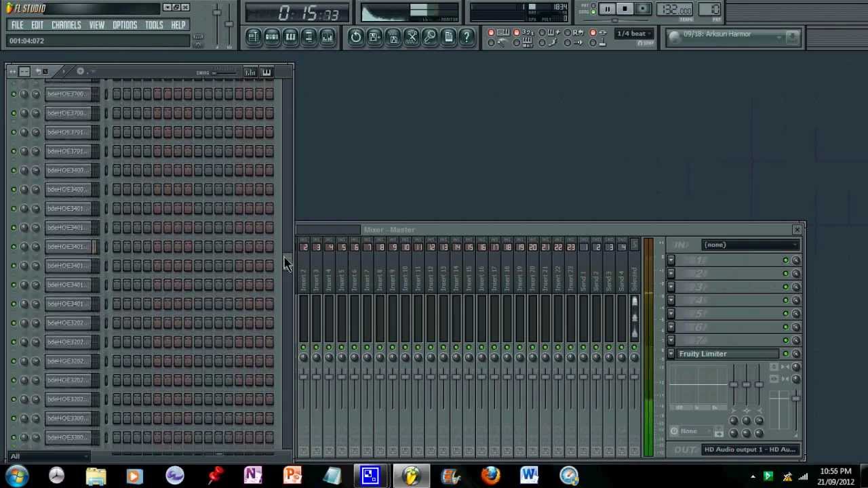Open the graph editor in step sequencer
Image resolution: width=868 pixels, height=488 pixels.
pyautogui.click(x=250, y=72)
